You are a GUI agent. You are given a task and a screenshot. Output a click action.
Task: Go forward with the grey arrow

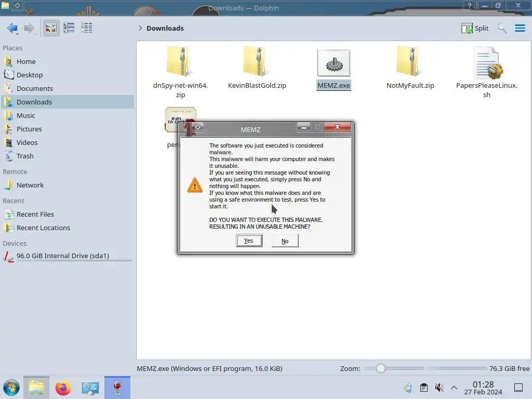point(29,28)
